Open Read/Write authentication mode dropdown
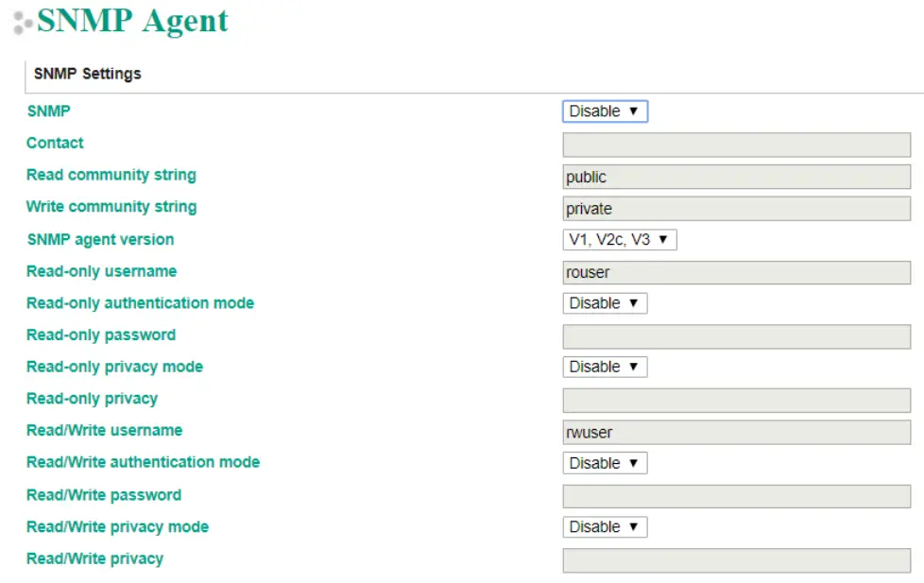924x583 pixels. click(605, 463)
